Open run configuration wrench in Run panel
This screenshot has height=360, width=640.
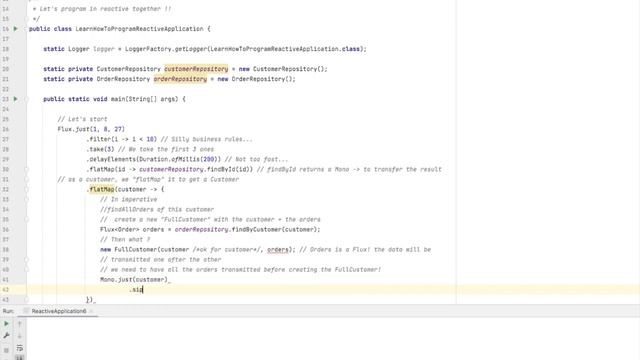6,336
